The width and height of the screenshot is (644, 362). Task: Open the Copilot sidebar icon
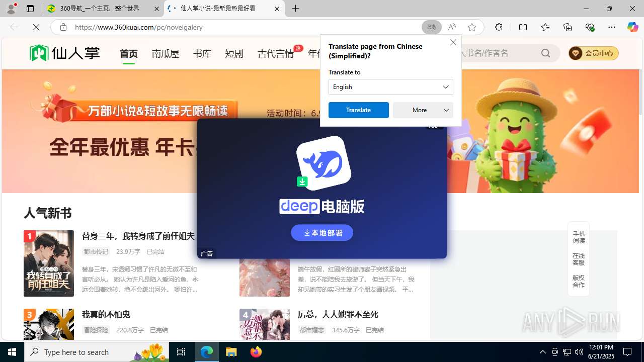pos(633,27)
